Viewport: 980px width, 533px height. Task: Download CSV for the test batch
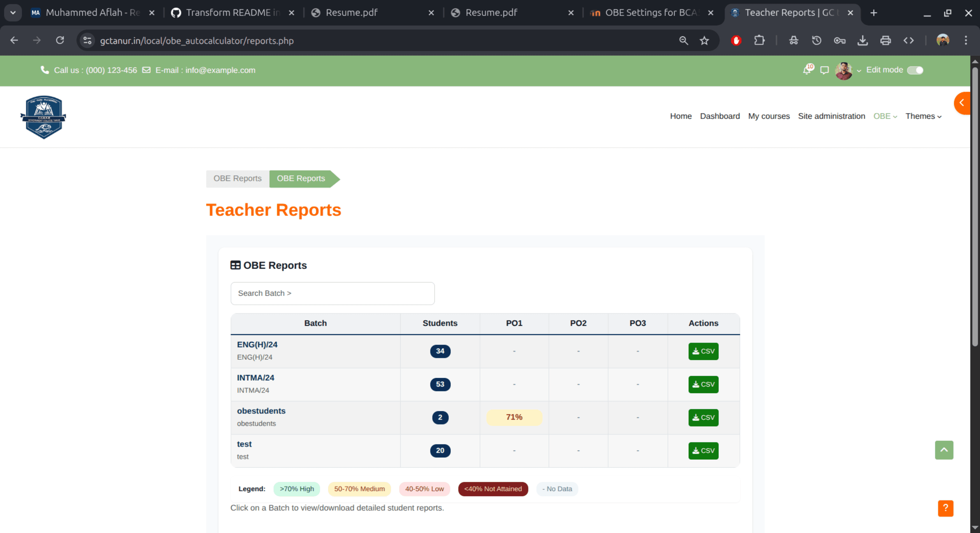point(703,451)
